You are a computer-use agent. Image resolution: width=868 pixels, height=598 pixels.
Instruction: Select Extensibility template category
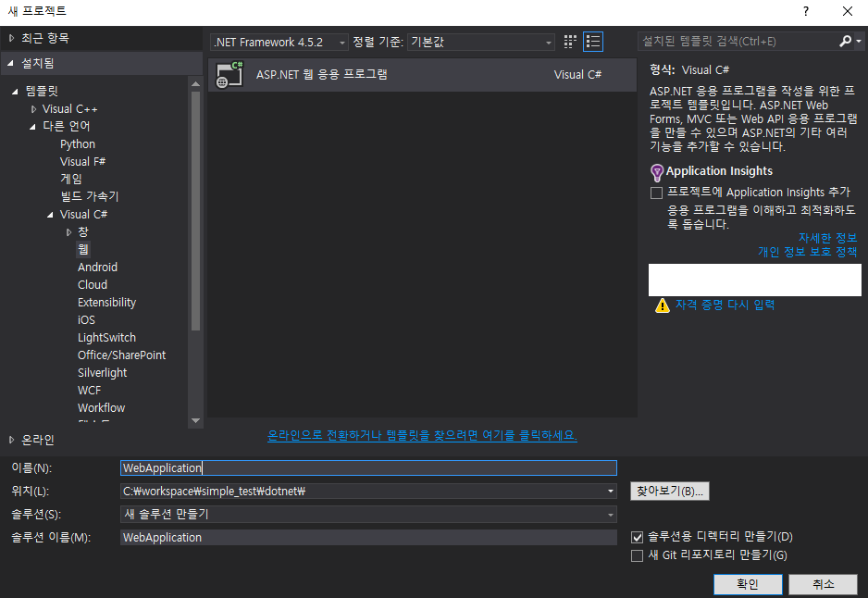106,303
